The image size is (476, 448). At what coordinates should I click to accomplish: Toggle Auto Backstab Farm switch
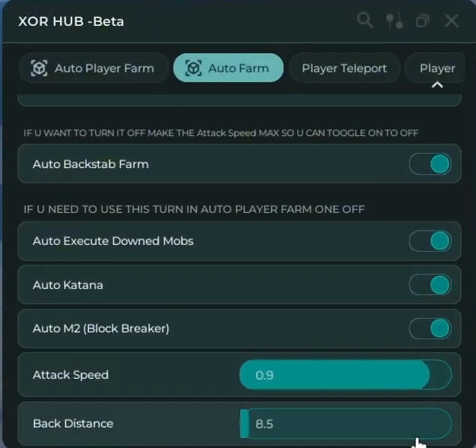pos(430,164)
